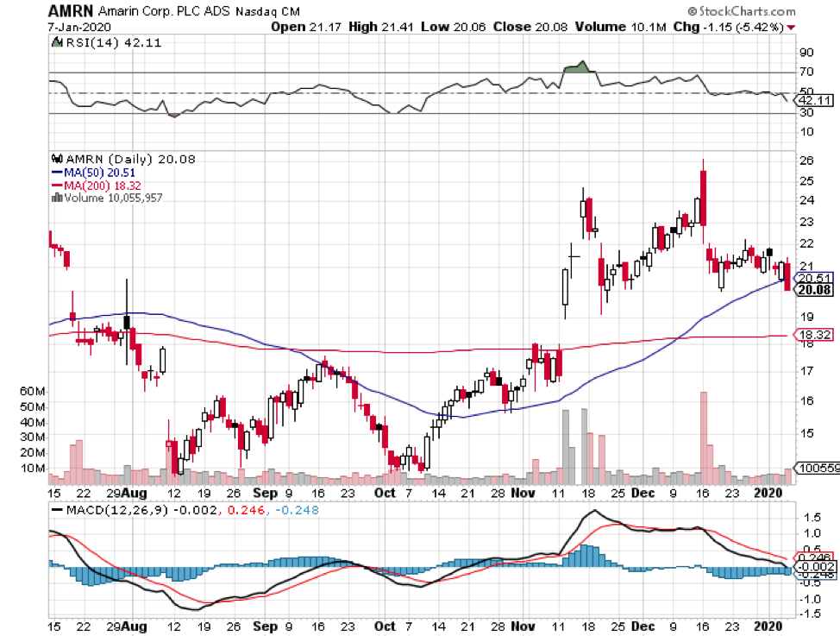
Task: Click the RSI(14) 42.11 label
Action: (113, 42)
